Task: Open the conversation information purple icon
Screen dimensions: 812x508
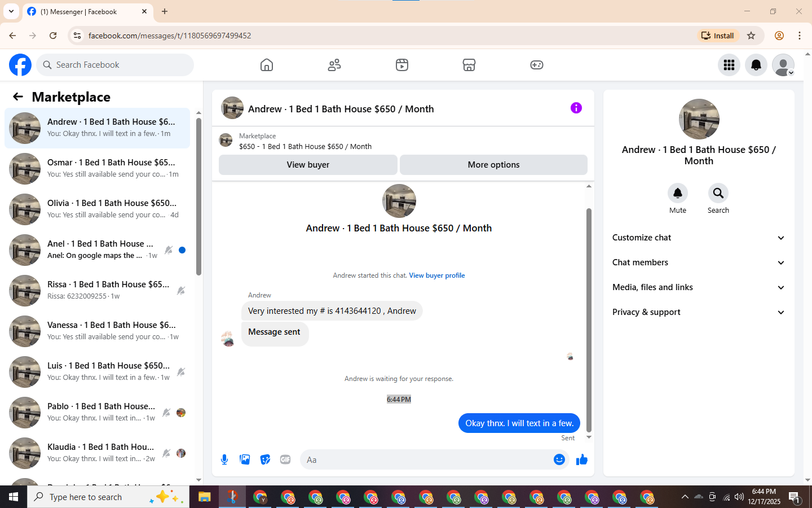Action: point(576,108)
